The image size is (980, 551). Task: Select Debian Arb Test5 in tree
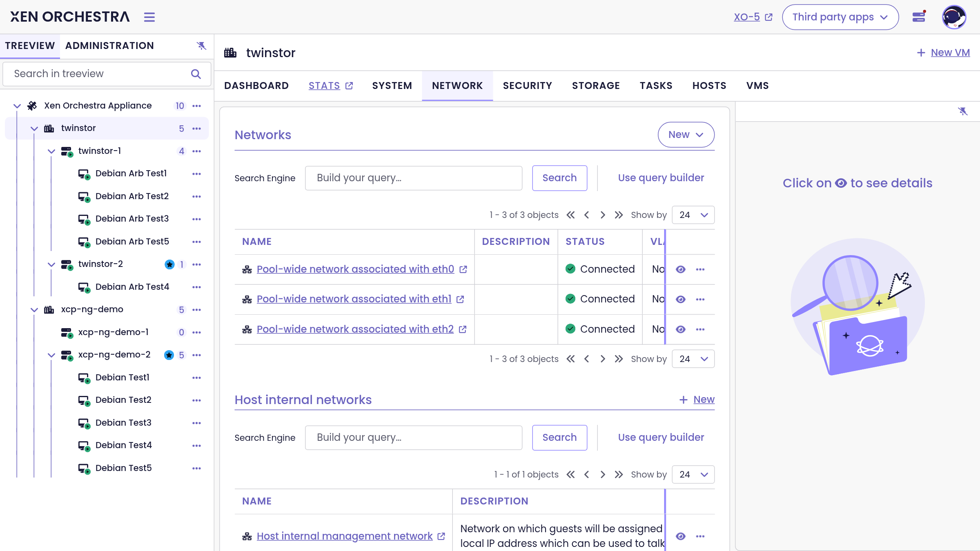(x=132, y=242)
